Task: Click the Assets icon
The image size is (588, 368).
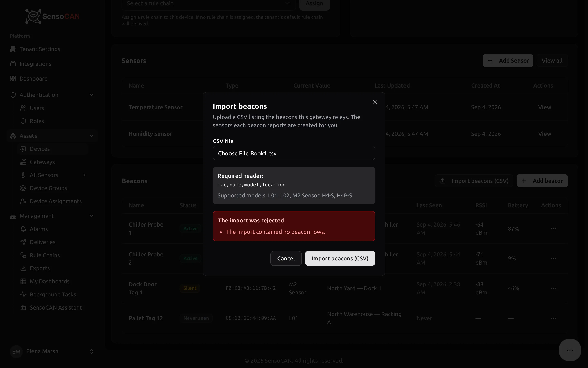Action: click(x=13, y=136)
